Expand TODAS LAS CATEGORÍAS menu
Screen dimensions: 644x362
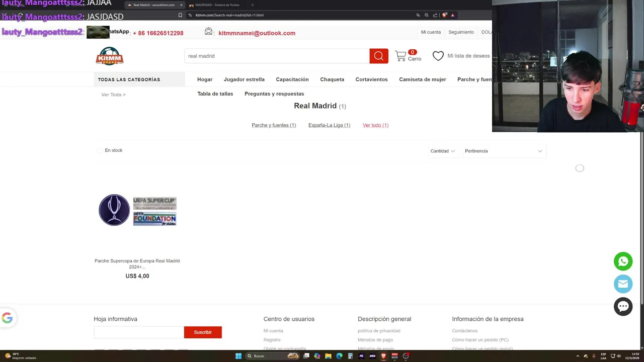click(139, 79)
